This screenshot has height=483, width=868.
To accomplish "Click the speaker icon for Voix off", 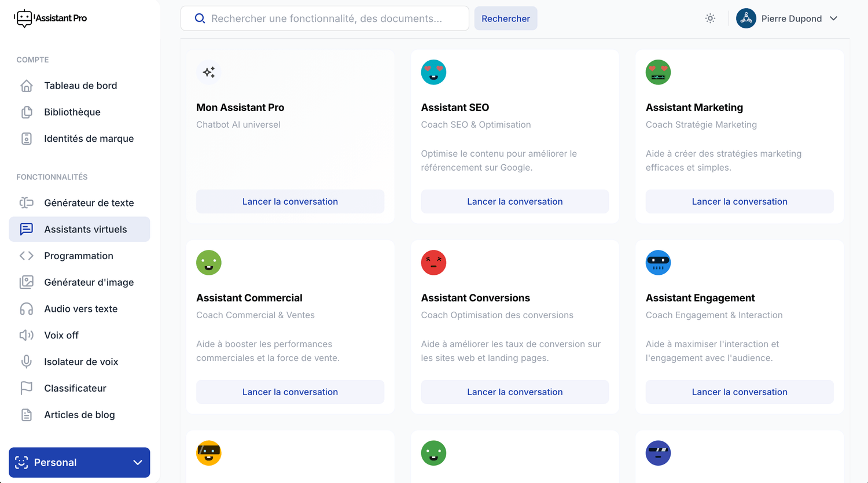I will pos(27,335).
